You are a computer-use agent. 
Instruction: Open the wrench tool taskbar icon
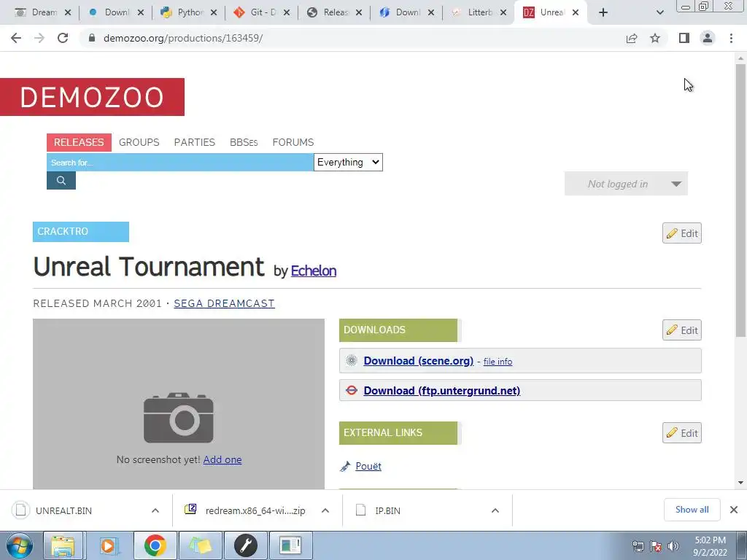click(245, 545)
